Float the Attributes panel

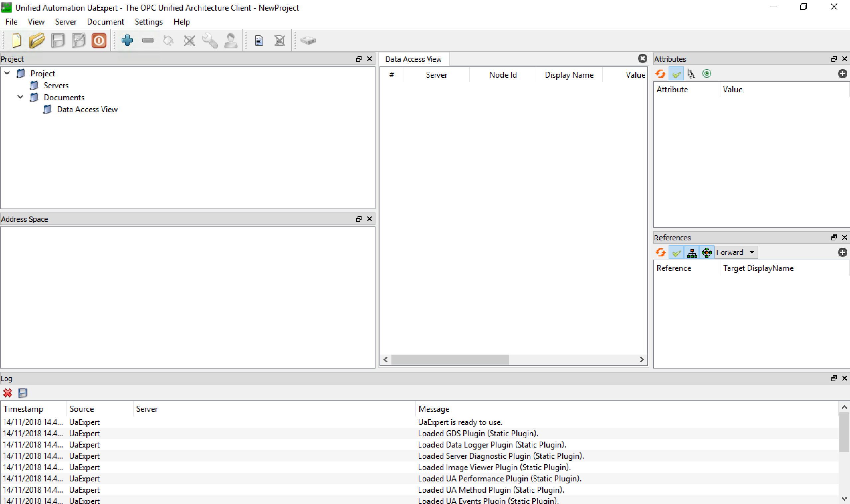[834, 59]
